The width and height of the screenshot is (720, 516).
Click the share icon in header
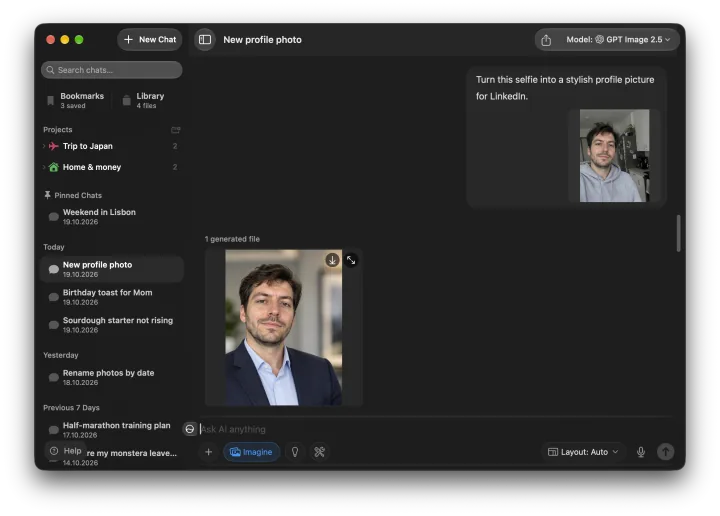click(x=546, y=40)
